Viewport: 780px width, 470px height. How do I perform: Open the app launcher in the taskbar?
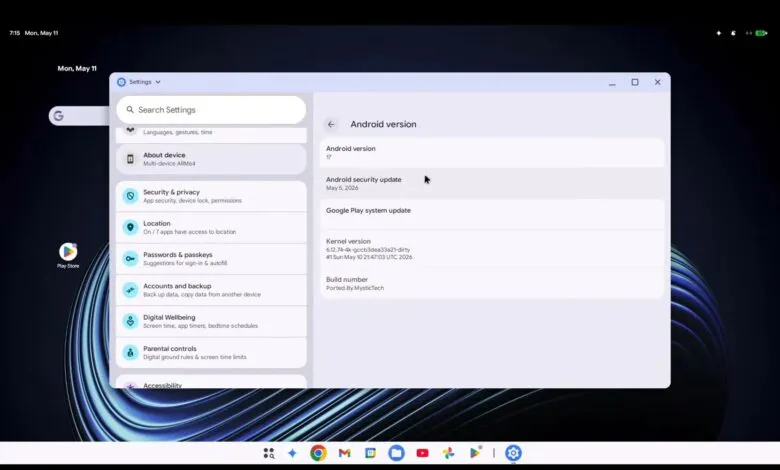pyautogui.click(x=269, y=453)
